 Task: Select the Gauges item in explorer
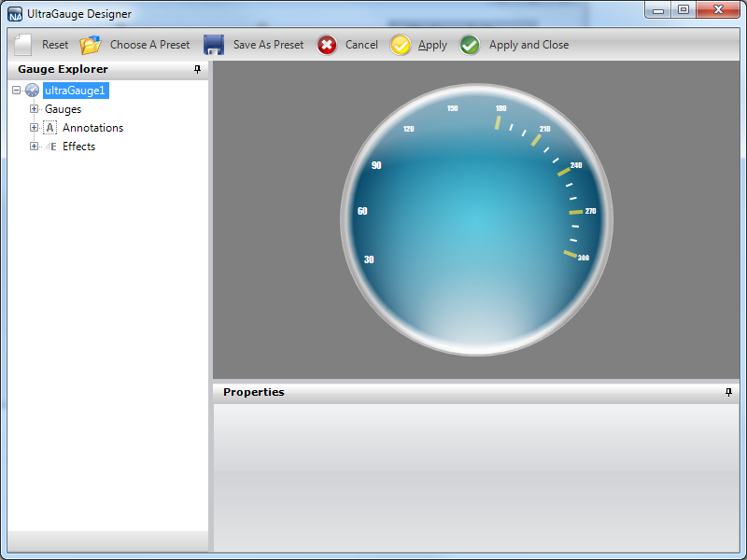click(63, 109)
